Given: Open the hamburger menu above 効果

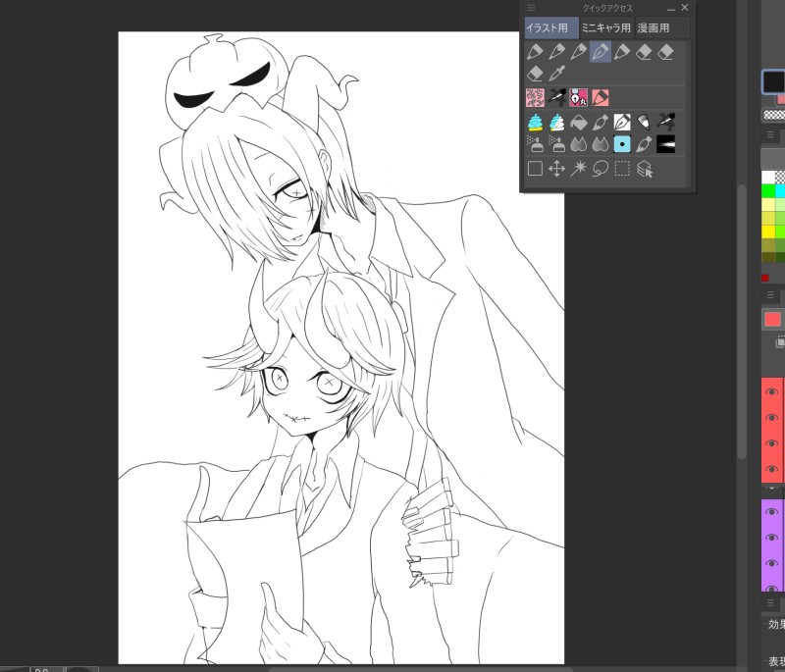Looking at the screenshot, I should [x=770, y=602].
